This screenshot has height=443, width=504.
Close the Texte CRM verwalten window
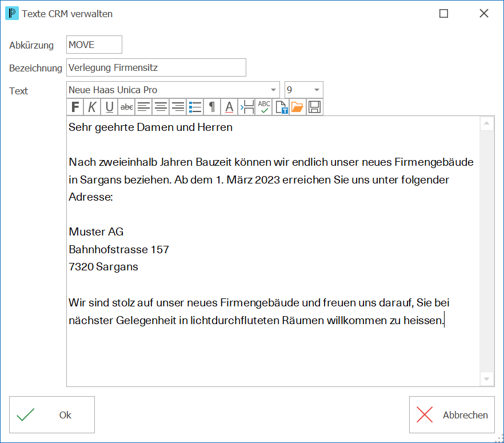pyautogui.click(x=484, y=14)
